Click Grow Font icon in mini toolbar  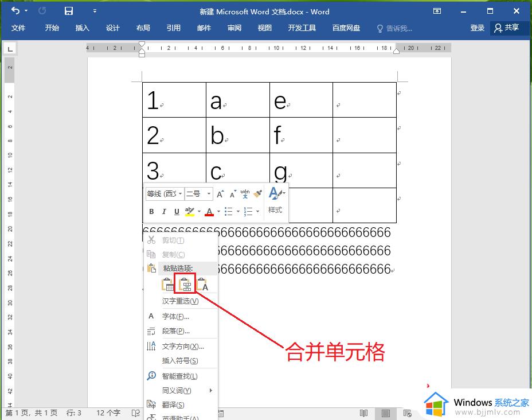pos(220,194)
